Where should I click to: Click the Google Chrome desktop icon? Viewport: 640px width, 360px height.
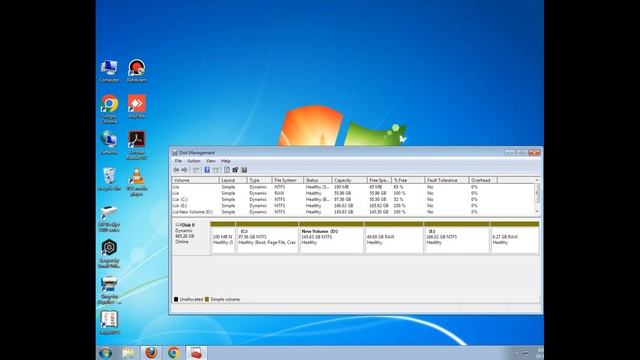pos(109,109)
